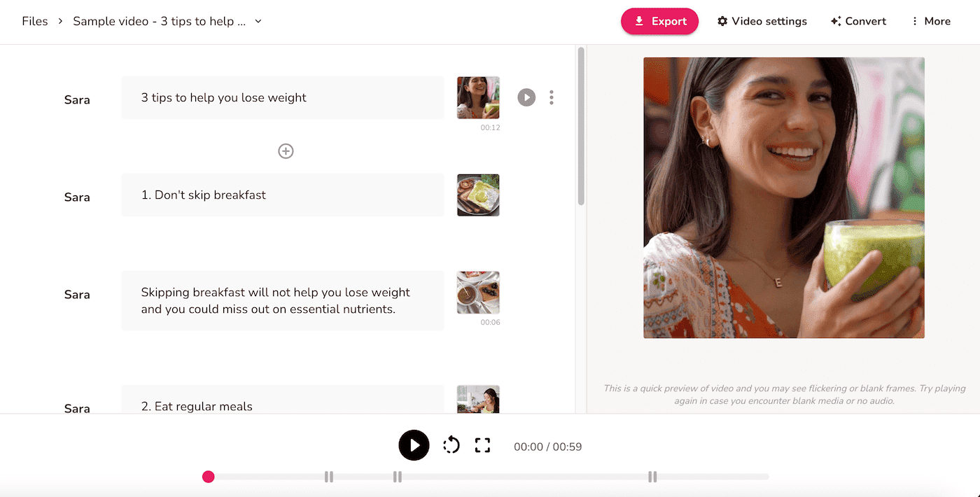The image size is (980, 497).
Task: Play the first scene's audio preview
Action: tap(526, 97)
